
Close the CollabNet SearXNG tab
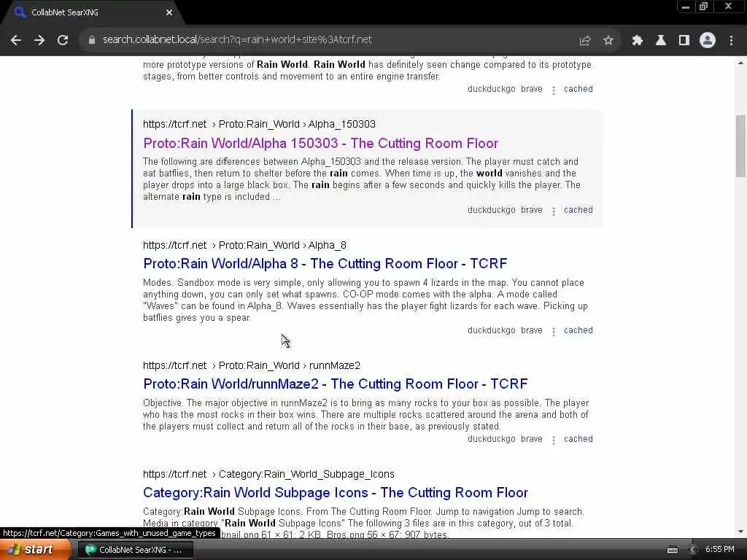click(x=169, y=13)
